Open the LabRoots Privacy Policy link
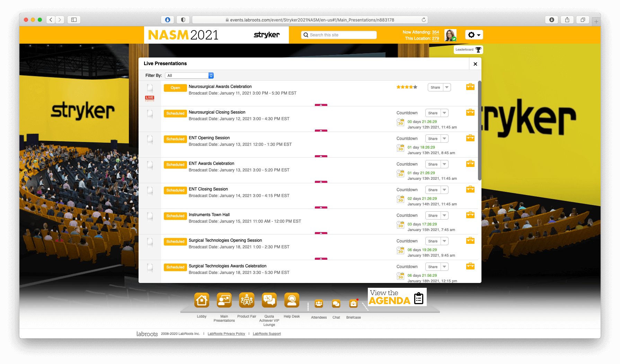620x364 pixels. tap(226, 334)
